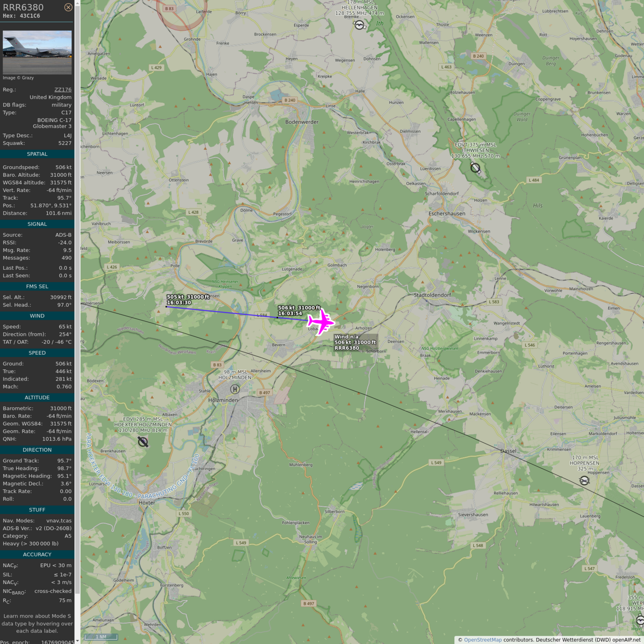Open the ZZ176 registration link
Screen dimensions: 644x644
pos(63,89)
